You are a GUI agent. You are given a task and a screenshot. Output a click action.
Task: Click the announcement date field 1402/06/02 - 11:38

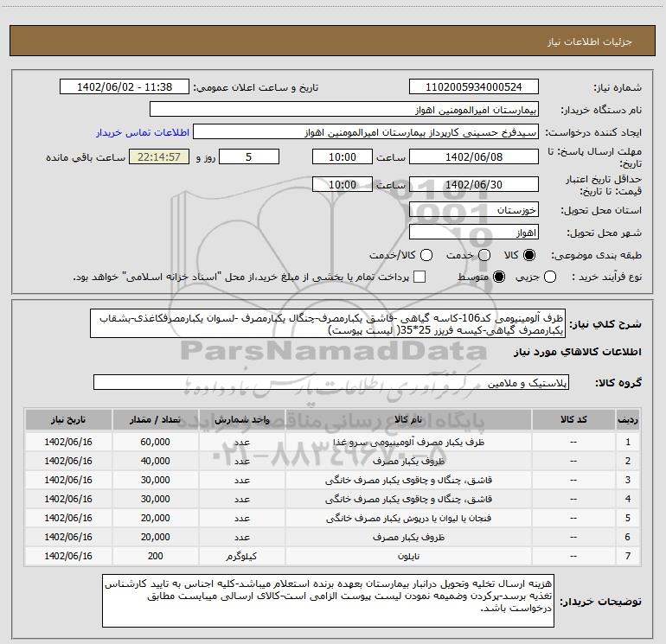125,87
